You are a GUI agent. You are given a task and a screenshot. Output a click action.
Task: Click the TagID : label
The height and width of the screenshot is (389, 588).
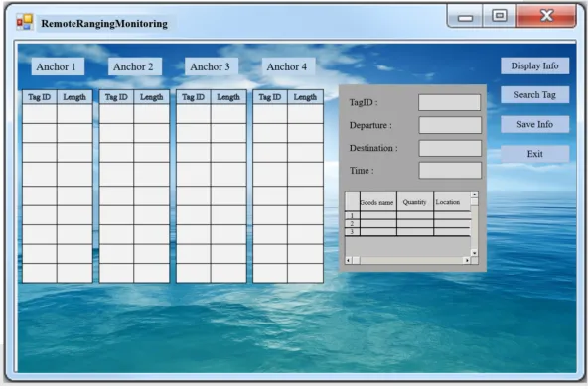coord(364,102)
